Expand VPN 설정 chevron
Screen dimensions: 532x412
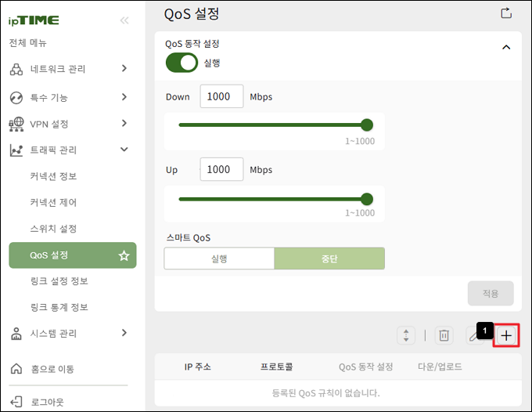coord(124,123)
